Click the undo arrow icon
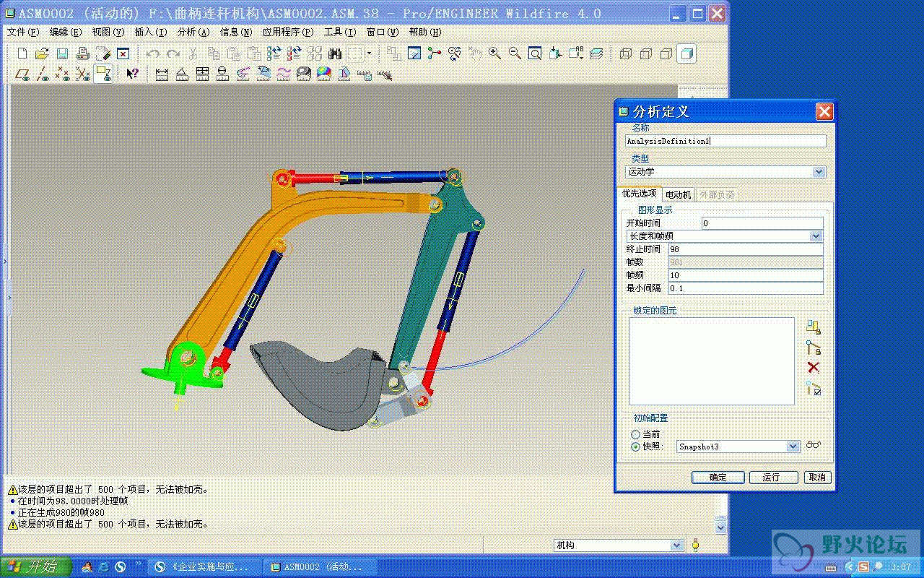The width and height of the screenshot is (924, 578). (153, 53)
